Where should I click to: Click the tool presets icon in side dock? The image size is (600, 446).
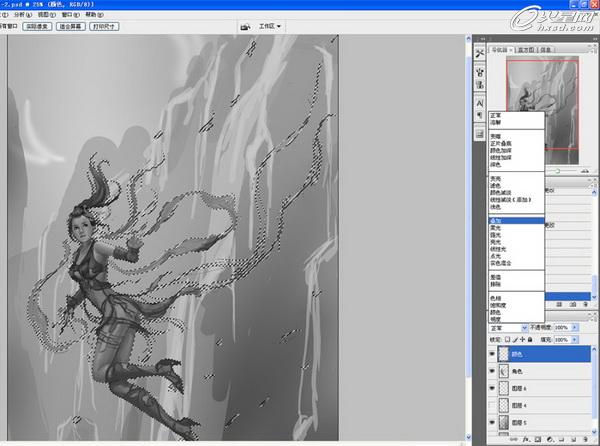tap(479, 52)
